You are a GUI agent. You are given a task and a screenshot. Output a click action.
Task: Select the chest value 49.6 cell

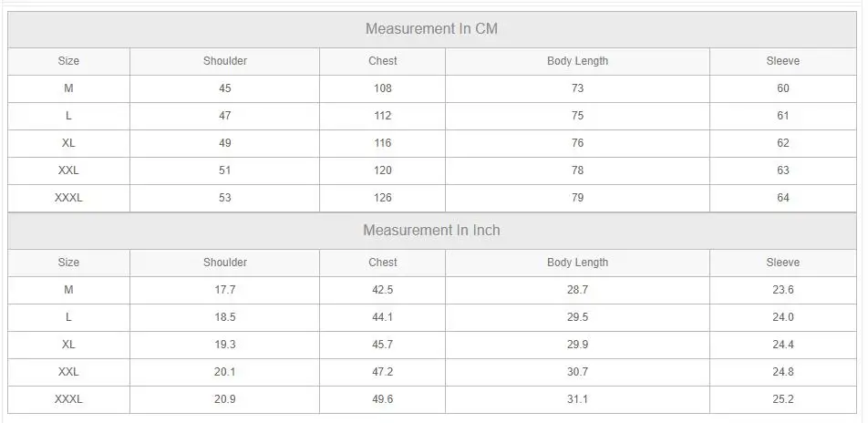pos(383,399)
